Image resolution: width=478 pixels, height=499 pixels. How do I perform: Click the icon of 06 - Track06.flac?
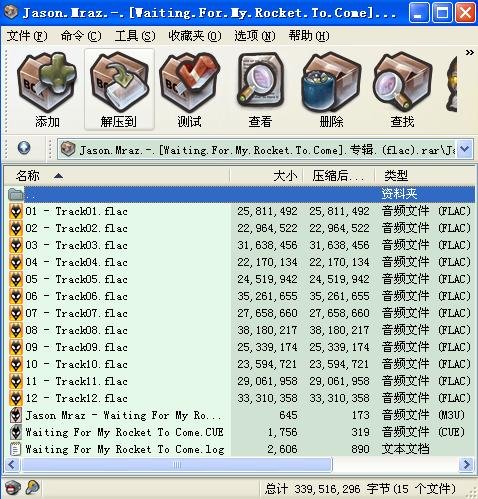tap(16, 296)
